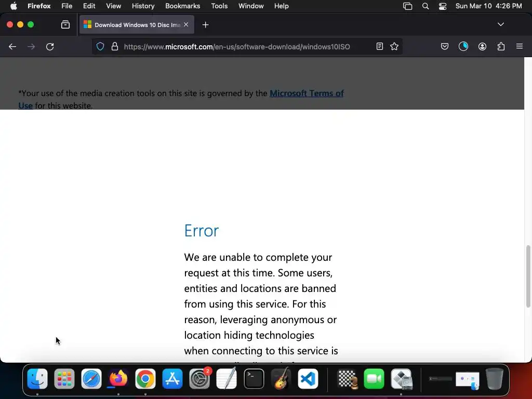Screen dimensions: 532x399
Task: Open tracking protection shield info
Action: (100, 46)
